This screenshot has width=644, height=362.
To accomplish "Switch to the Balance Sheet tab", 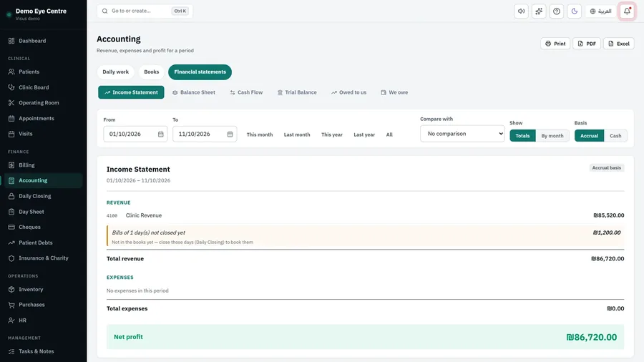I will [193, 92].
